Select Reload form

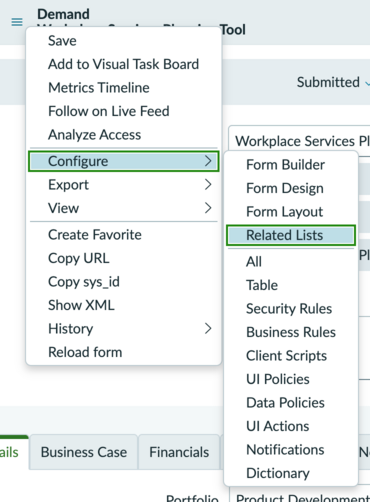point(124,352)
